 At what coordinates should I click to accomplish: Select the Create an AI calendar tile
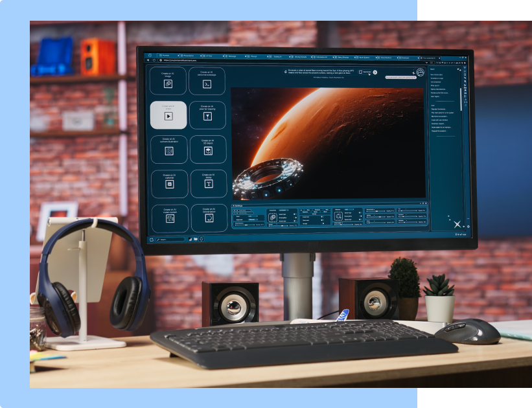pyautogui.click(x=169, y=184)
